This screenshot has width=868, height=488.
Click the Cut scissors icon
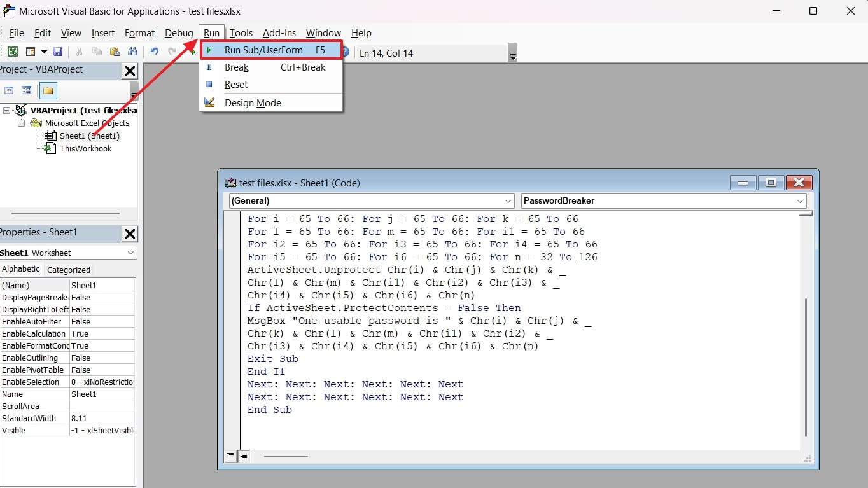[80, 52]
